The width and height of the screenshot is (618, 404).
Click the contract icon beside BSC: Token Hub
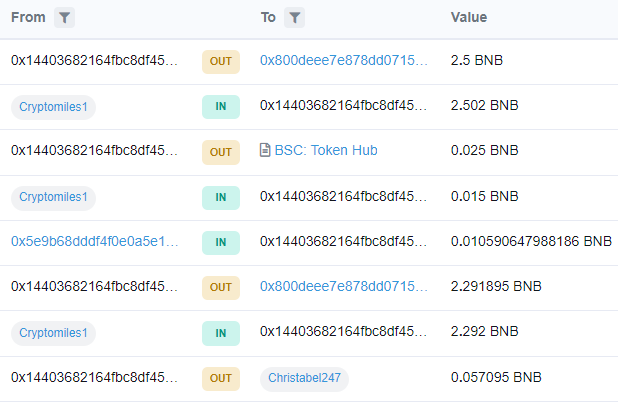coord(265,150)
